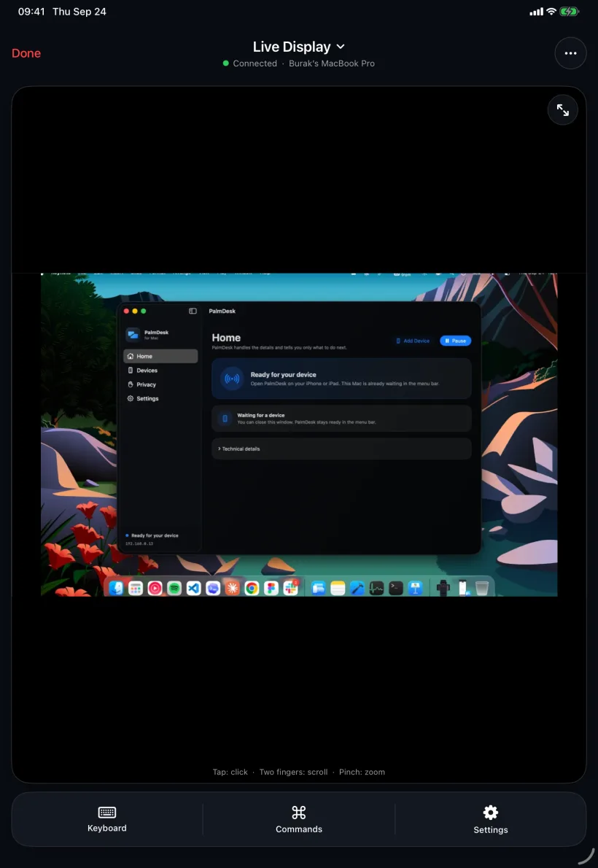Open the Trash in the Mac dock
The height and width of the screenshot is (868, 598).
[x=482, y=588]
